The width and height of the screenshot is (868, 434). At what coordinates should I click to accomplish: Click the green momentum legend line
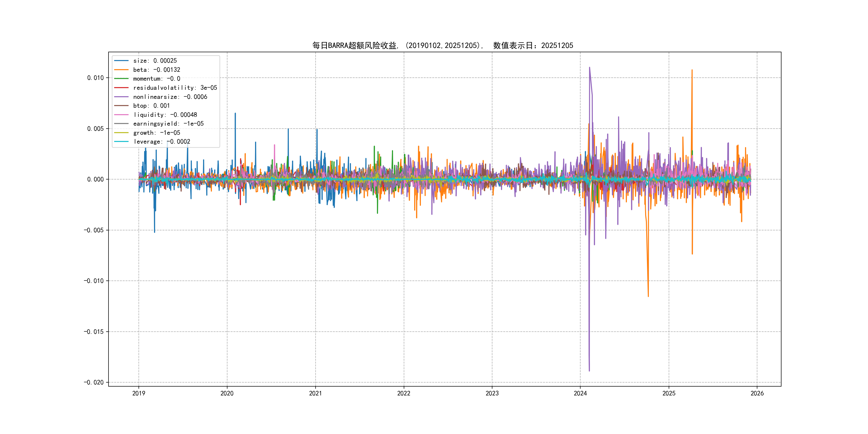(121, 78)
